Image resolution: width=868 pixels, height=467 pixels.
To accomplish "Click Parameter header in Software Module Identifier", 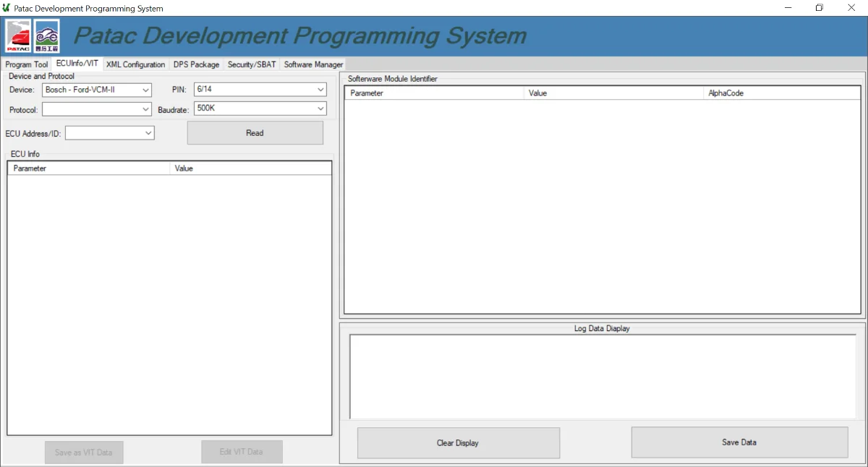I will tap(434, 93).
